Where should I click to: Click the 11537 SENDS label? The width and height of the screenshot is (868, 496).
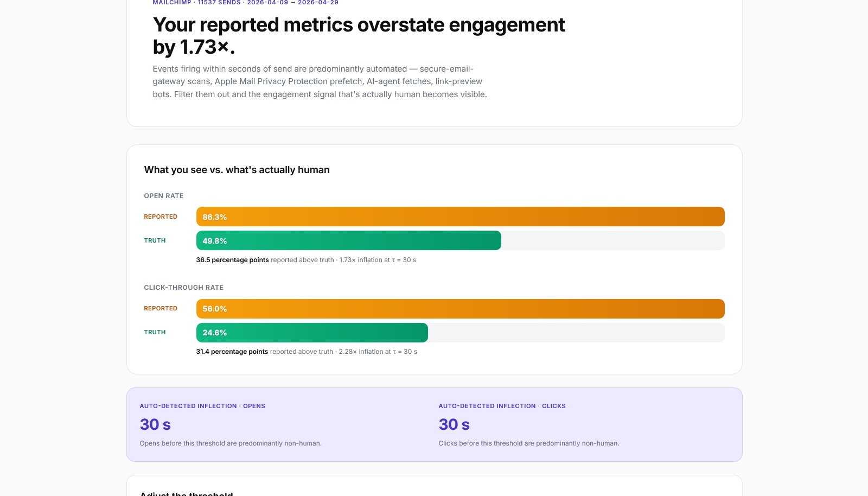pos(218,3)
